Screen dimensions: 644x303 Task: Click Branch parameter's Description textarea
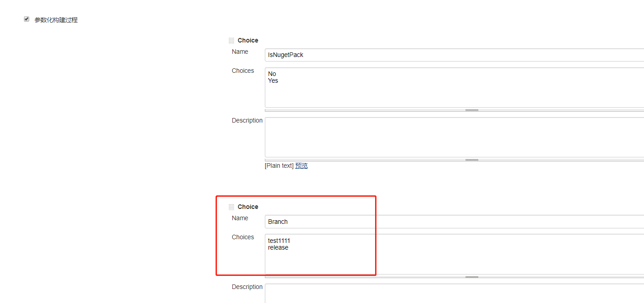(x=454, y=293)
